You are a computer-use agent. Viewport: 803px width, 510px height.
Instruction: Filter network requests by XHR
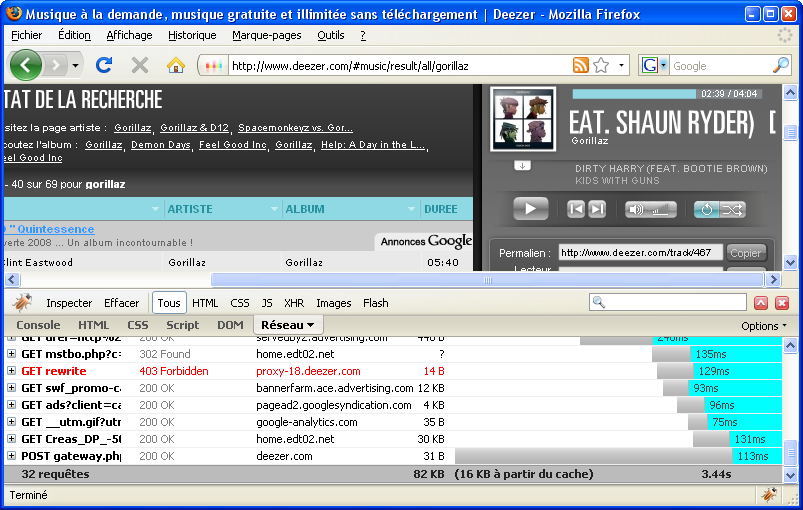294,303
